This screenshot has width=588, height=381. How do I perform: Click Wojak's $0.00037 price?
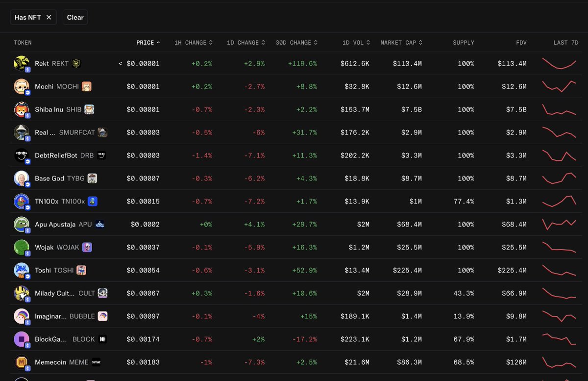click(x=143, y=248)
